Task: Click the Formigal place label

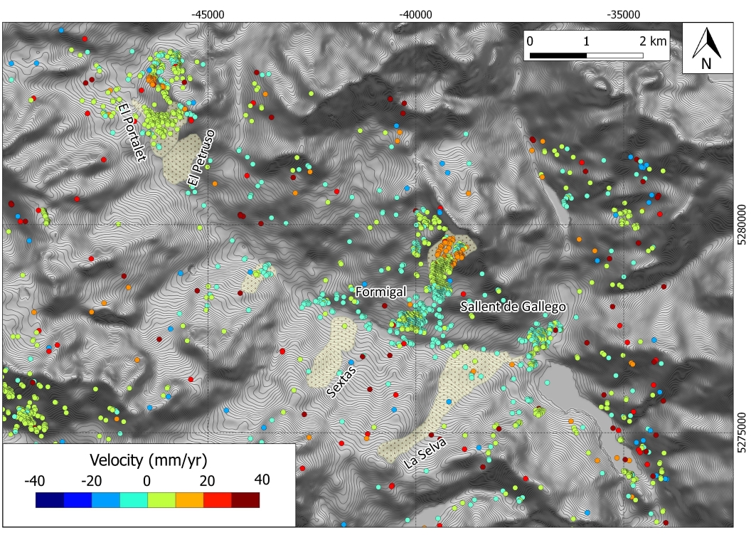Action: (380, 292)
